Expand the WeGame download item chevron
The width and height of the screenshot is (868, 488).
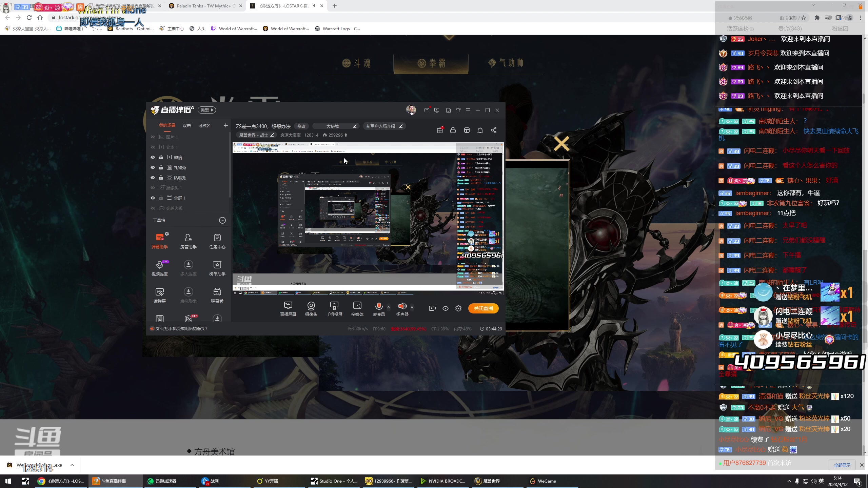coord(72,465)
